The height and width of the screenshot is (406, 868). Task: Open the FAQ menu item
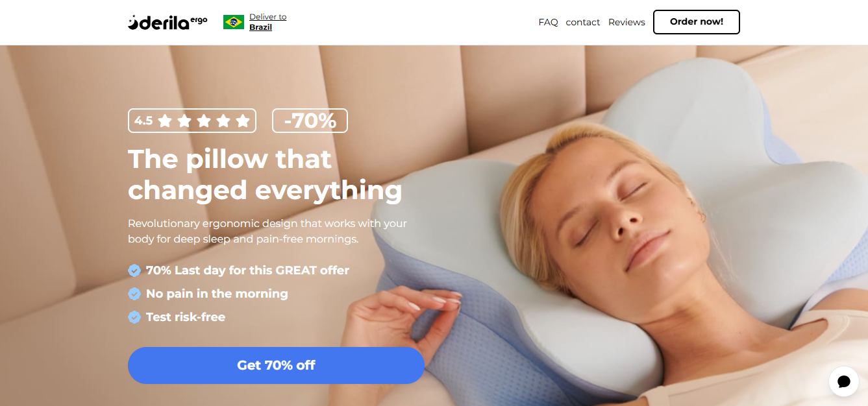(x=548, y=22)
